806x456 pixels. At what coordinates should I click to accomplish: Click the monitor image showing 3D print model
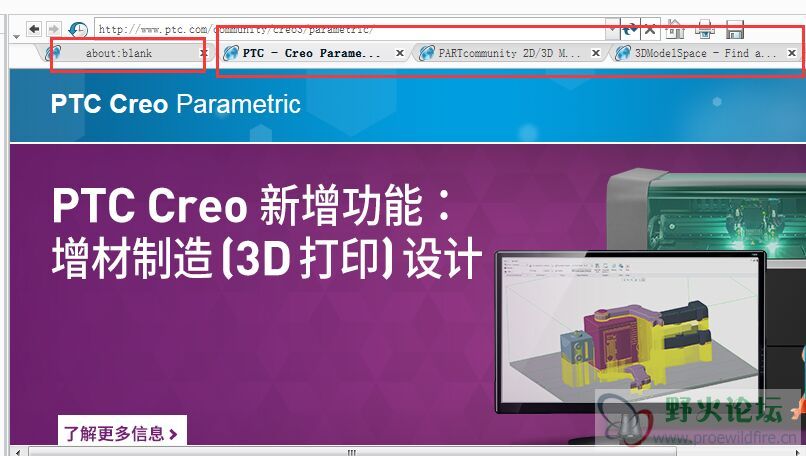pyautogui.click(x=630, y=332)
